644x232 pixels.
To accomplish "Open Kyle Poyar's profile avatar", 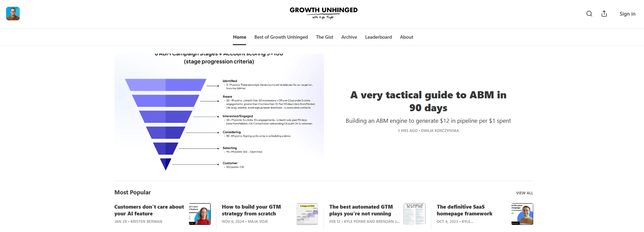I will point(13,14).
